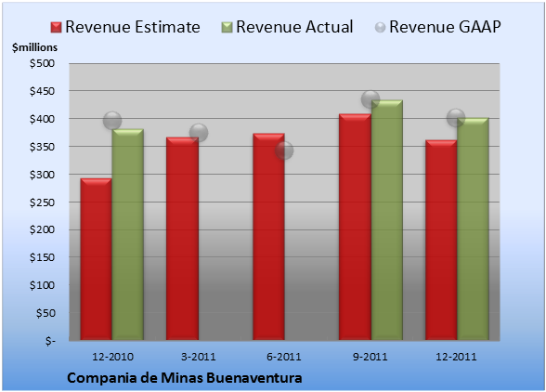
Task: Select the 'Revenue Estimate' legend label
Action: click(133, 27)
